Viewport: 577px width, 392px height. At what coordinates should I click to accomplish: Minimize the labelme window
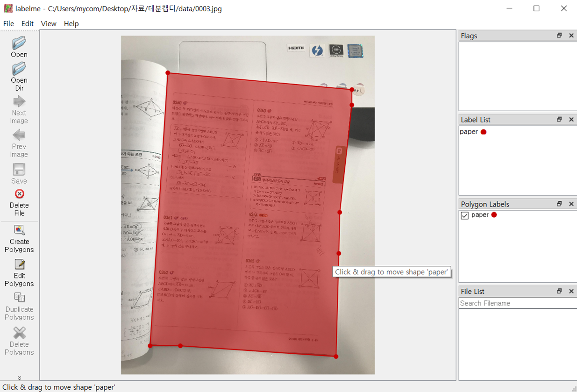pyautogui.click(x=509, y=8)
